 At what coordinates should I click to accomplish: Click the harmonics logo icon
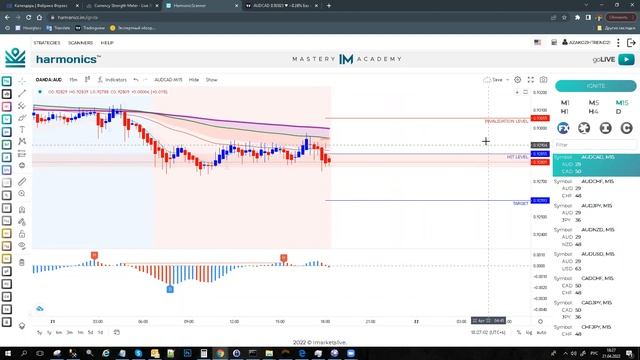pos(15,58)
